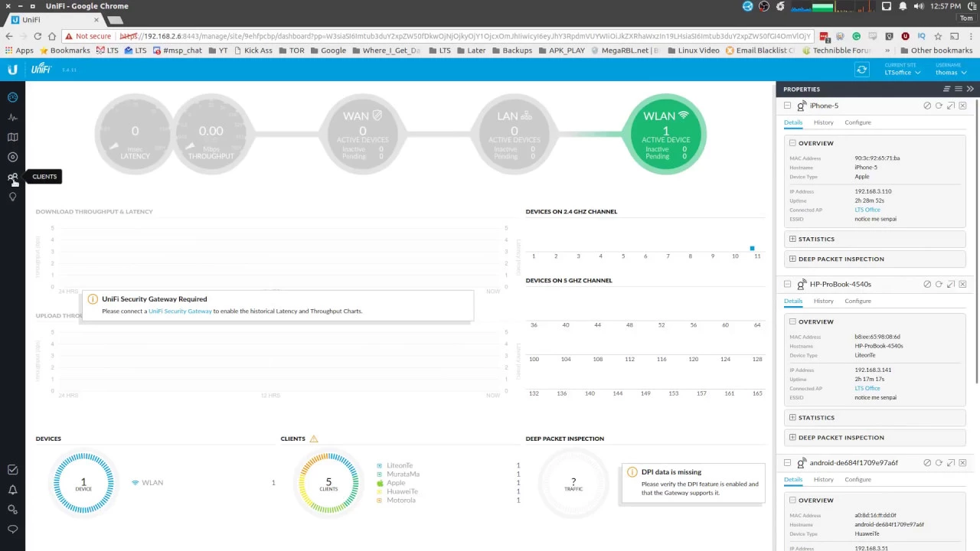
Task: Open LTS Office AP link for HP-ProBook-4540s
Action: coord(867,388)
